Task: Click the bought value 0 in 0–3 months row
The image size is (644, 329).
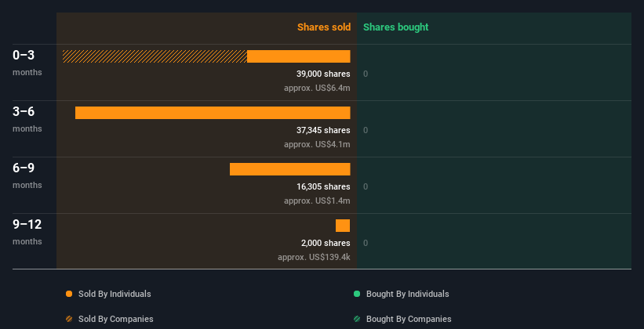Action: coord(366,74)
